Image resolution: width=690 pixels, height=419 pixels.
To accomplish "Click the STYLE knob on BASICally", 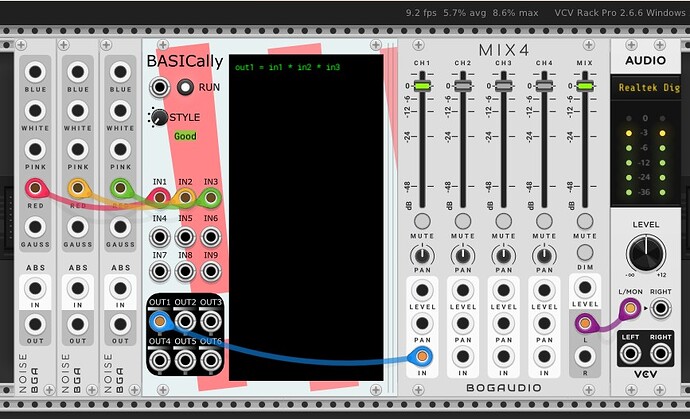I will coord(158,118).
